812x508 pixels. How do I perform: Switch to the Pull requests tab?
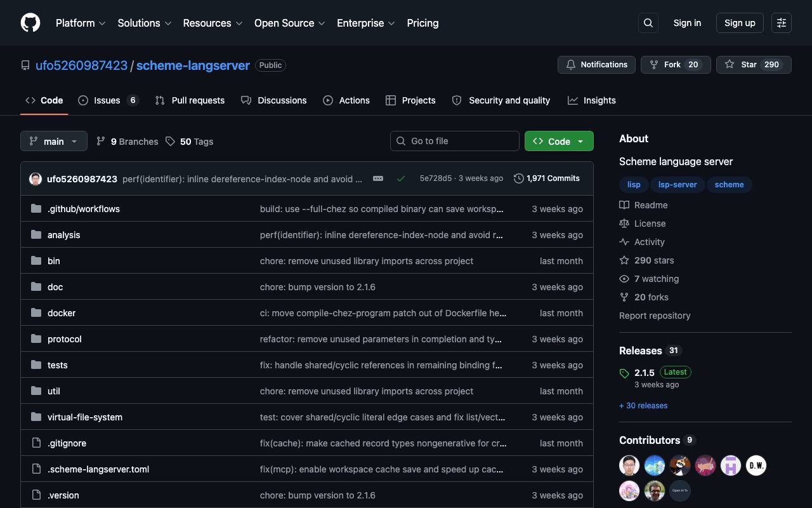tap(190, 100)
